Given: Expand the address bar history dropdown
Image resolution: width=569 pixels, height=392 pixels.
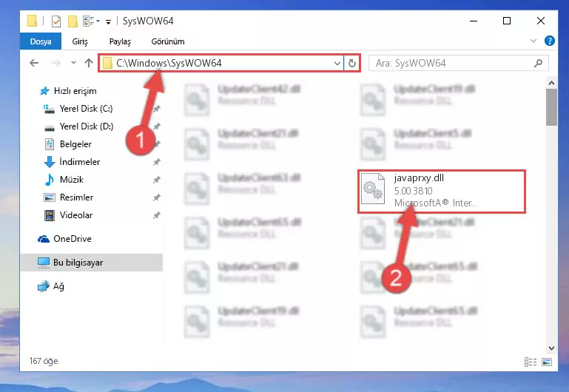Looking at the screenshot, I should tap(337, 63).
